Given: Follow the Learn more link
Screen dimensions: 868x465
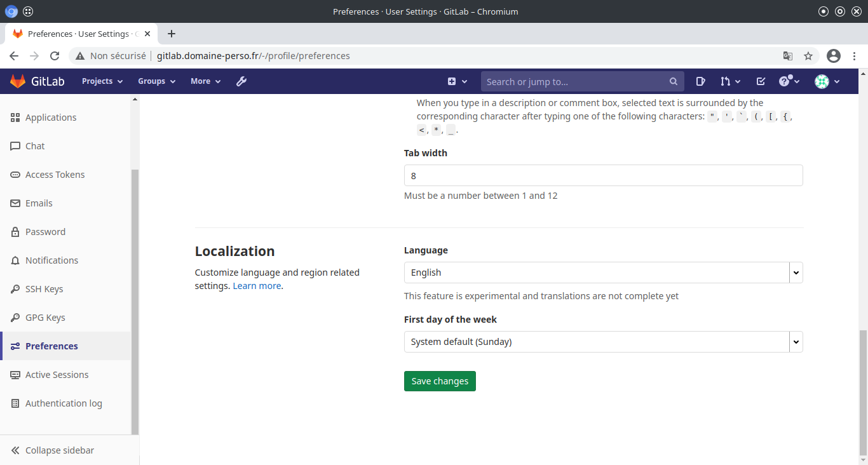Looking at the screenshot, I should (x=257, y=286).
